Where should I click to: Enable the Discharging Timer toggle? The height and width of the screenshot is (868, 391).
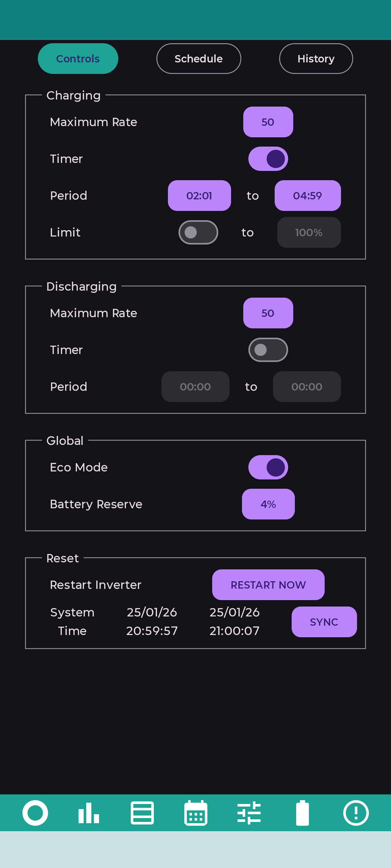pos(268,350)
